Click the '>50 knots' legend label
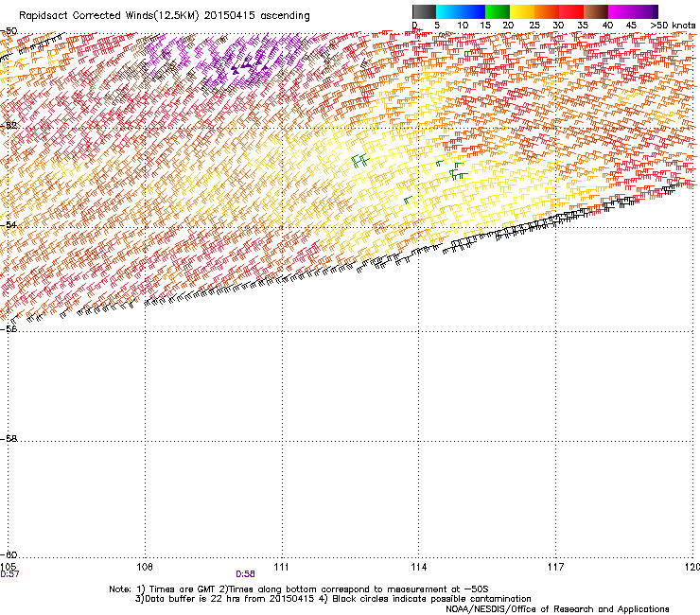 (673, 26)
